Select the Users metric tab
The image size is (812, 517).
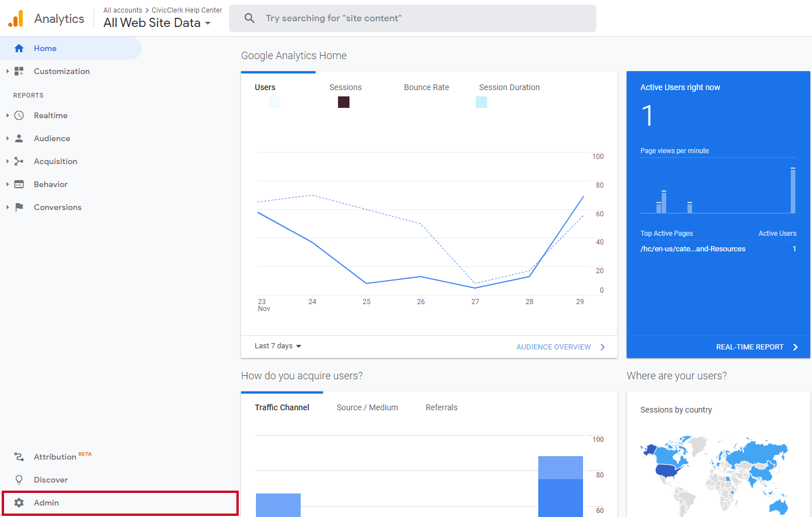(x=265, y=87)
